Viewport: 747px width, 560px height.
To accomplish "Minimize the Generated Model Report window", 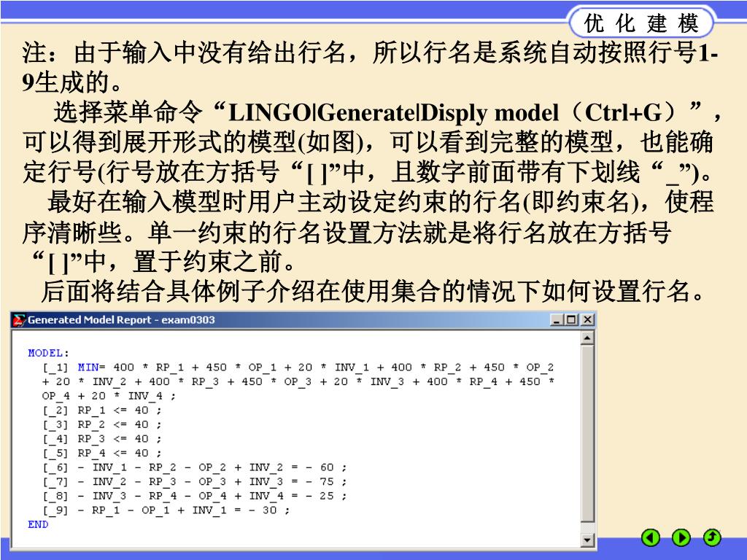I will (x=556, y=320).
